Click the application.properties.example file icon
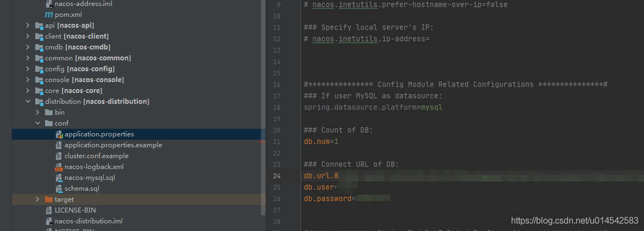Image resolution: width=644 pixels, height=231 pixels. click(x=58, y=145)
